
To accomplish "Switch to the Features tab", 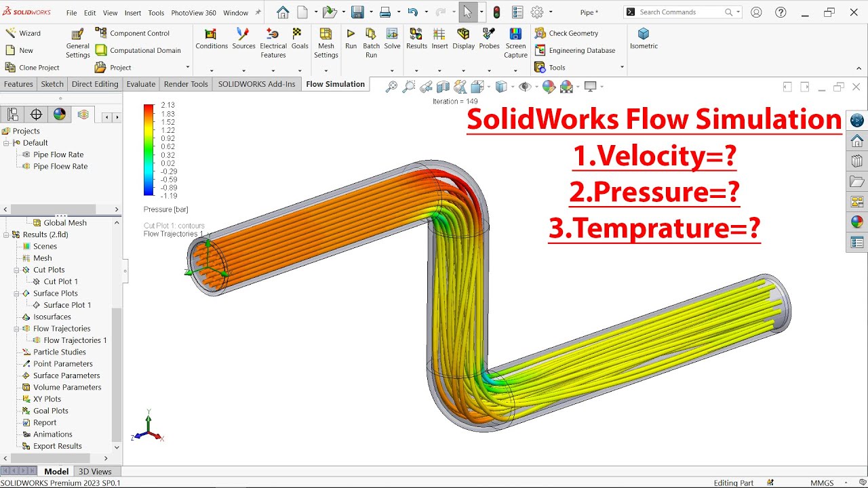I will 18,84.
